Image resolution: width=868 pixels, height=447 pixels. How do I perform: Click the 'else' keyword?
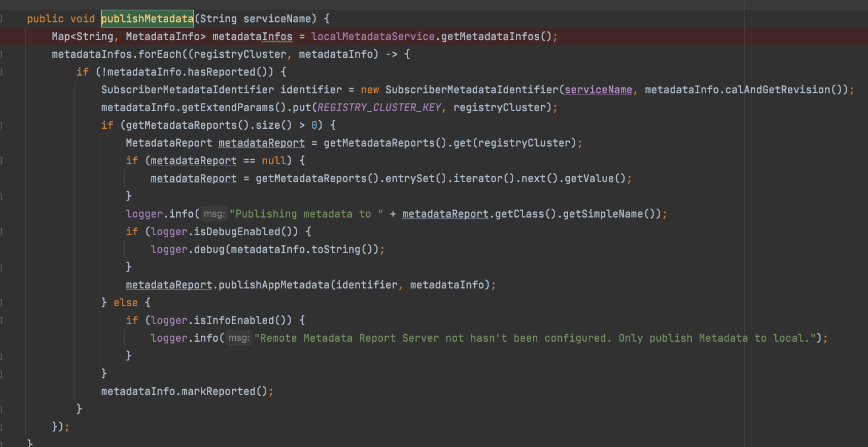pos(126,303)
